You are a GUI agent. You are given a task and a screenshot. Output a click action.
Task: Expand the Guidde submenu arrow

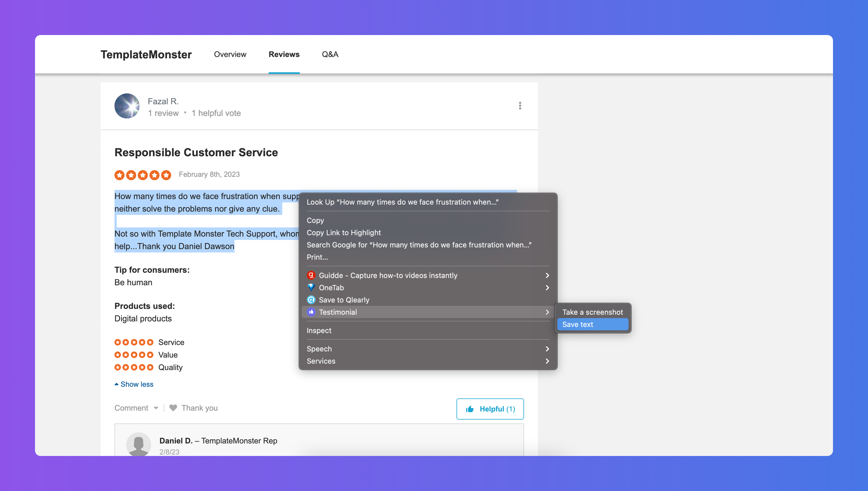pyautogui.click(x=547, y=276)
